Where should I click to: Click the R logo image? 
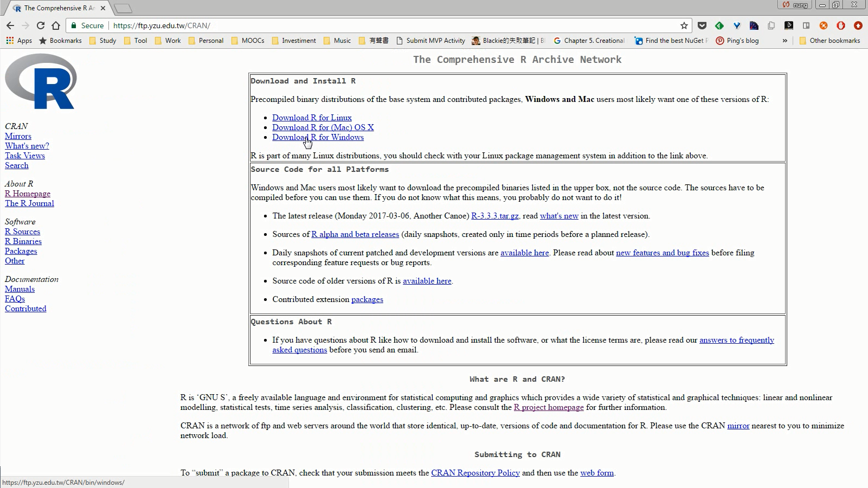pos(41,81)
